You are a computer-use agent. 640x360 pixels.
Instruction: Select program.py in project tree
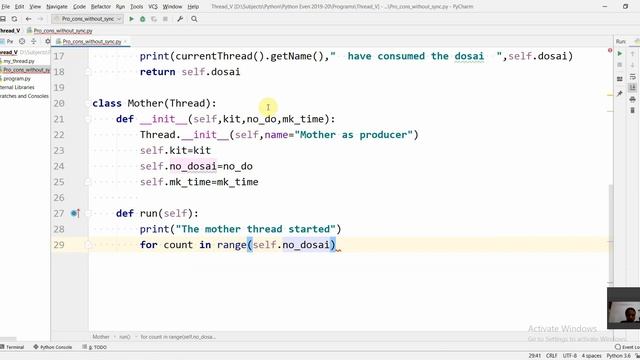pyautogui.click(x=17, y=78)
